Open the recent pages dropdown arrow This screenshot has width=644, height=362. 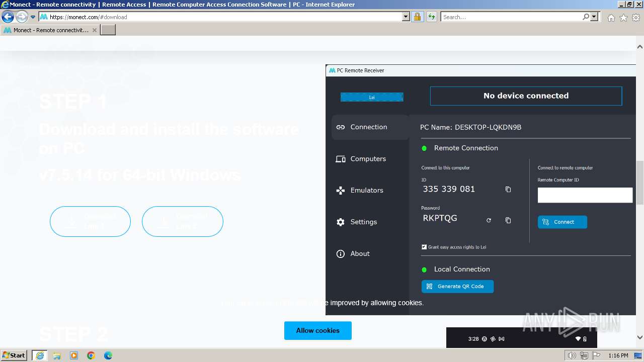(x=33, y=17)
